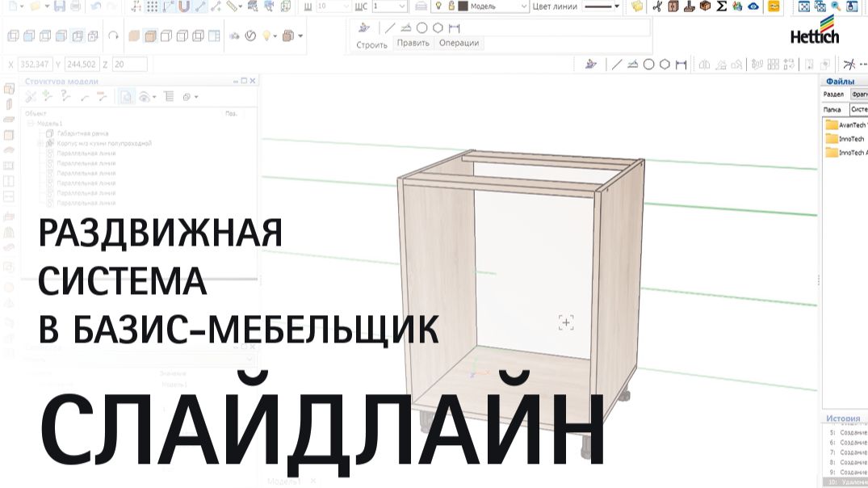Toggle layer visibility light bulb icon
The width and height of the screenshot is (868, 488).
coord(438,6)
